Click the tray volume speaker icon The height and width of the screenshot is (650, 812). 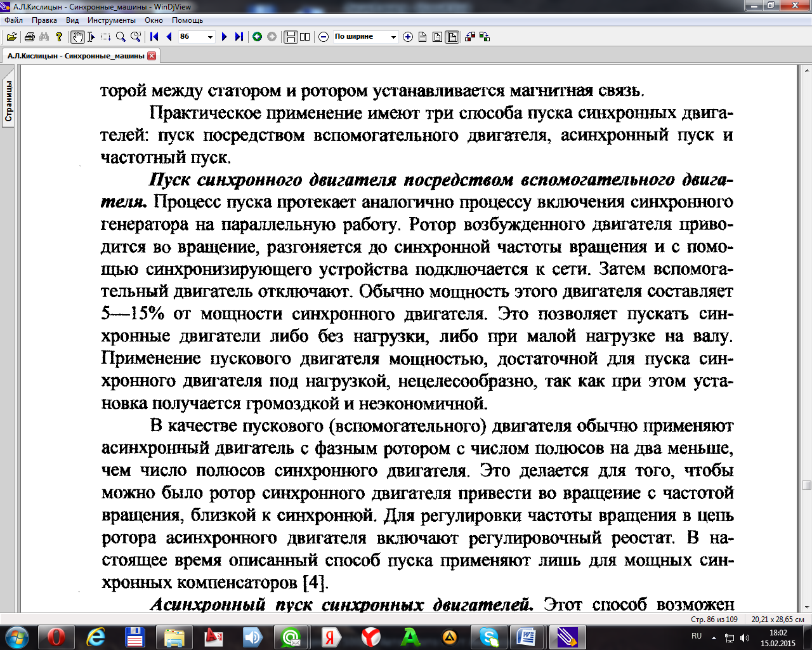coord(745,637)
